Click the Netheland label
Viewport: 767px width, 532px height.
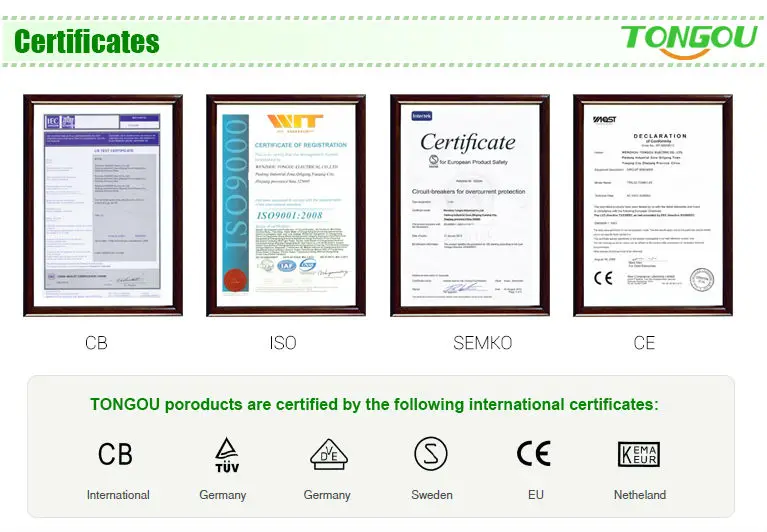[x=640, y=495]
